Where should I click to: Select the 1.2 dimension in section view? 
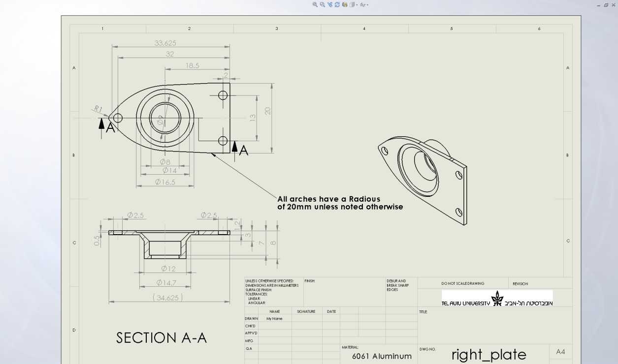click(237, 225)
